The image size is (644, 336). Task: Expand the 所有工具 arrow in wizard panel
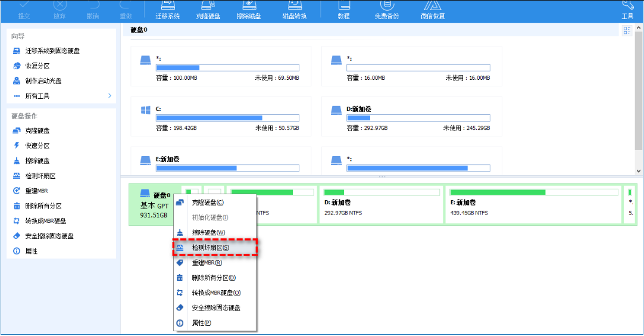110,96
